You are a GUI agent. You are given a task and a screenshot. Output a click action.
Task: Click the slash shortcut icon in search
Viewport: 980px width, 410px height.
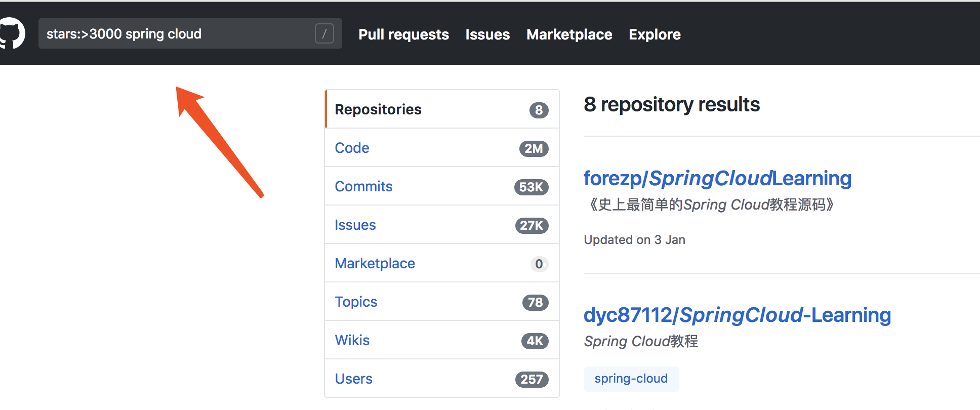pos(324,34)
